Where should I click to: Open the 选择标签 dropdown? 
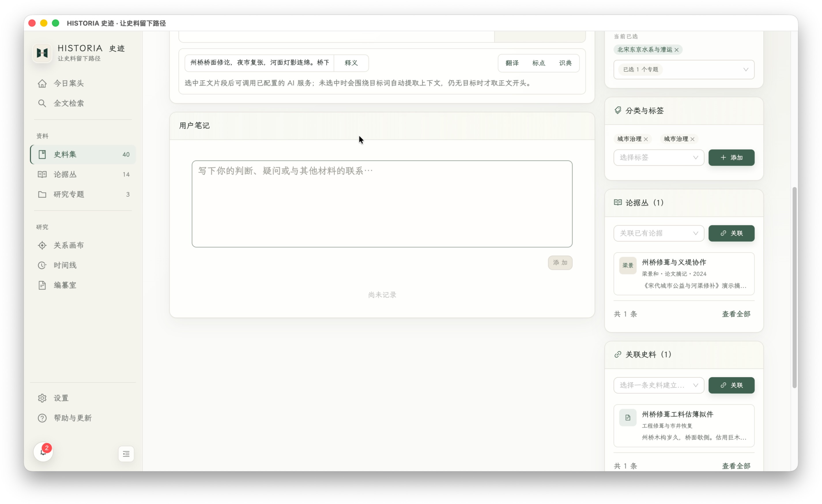pos(659,158)
